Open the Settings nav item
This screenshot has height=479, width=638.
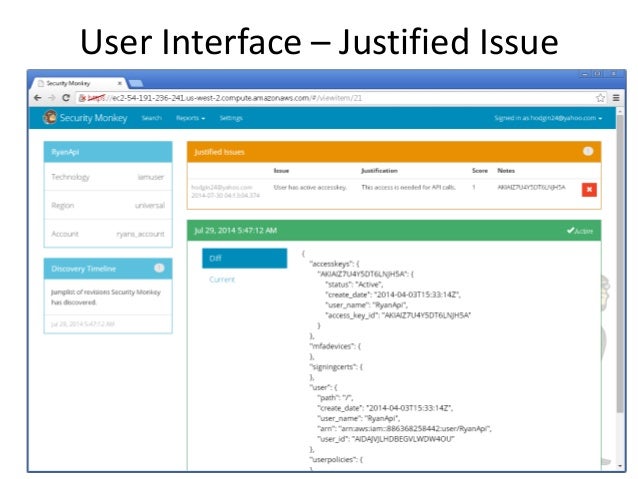coord(231,118)
